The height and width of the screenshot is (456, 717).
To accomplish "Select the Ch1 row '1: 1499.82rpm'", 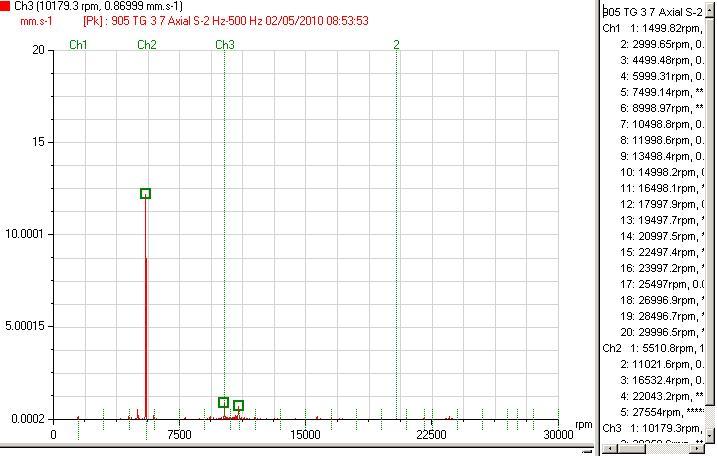I will [x=653, y=28].
